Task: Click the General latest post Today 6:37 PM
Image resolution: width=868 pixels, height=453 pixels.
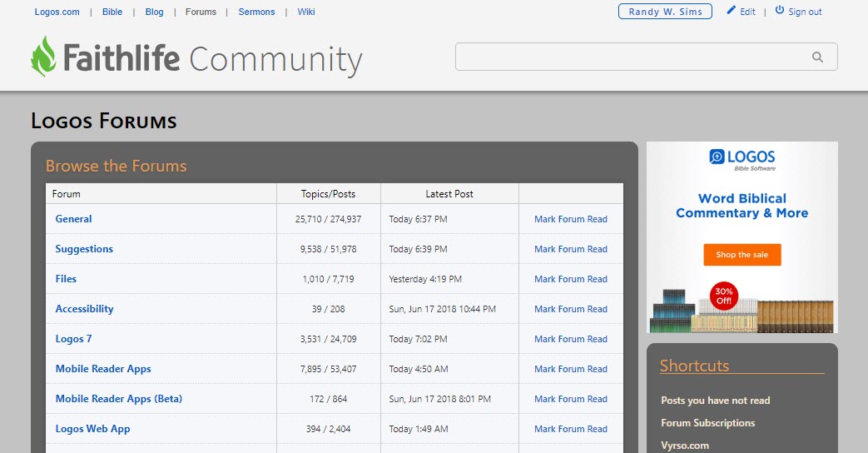Action: [x=418, y=219]
